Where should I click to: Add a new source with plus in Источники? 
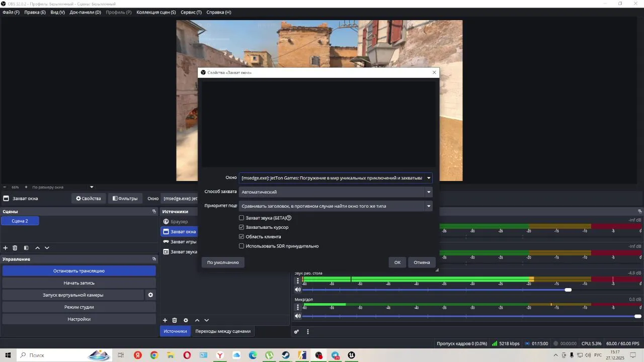pyautogui.click(x=165, y=320)
